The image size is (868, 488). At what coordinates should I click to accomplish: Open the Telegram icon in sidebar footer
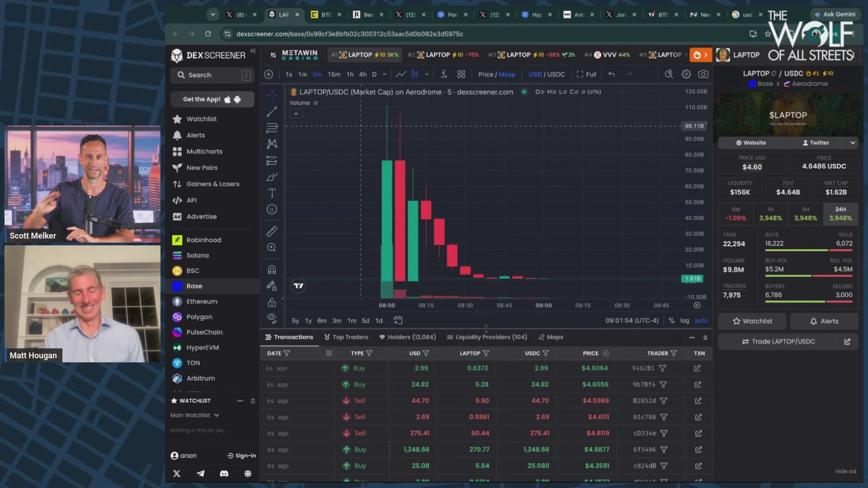click(200, 474)
